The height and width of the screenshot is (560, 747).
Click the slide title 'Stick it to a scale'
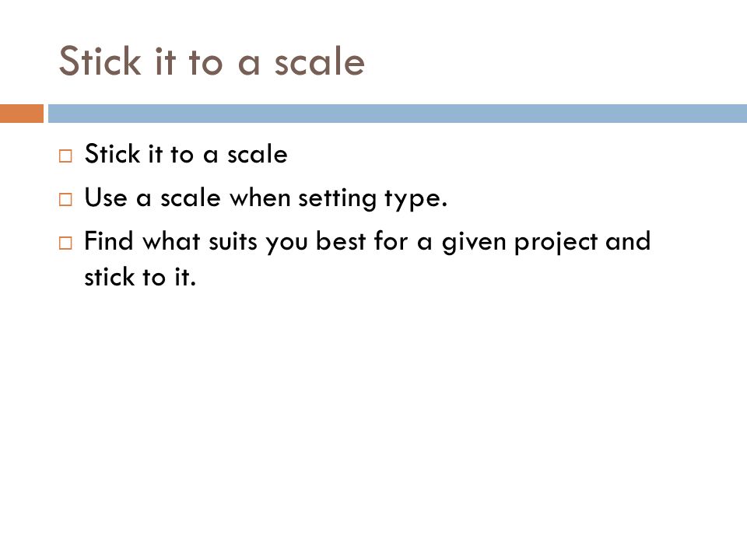pos(212,61)
